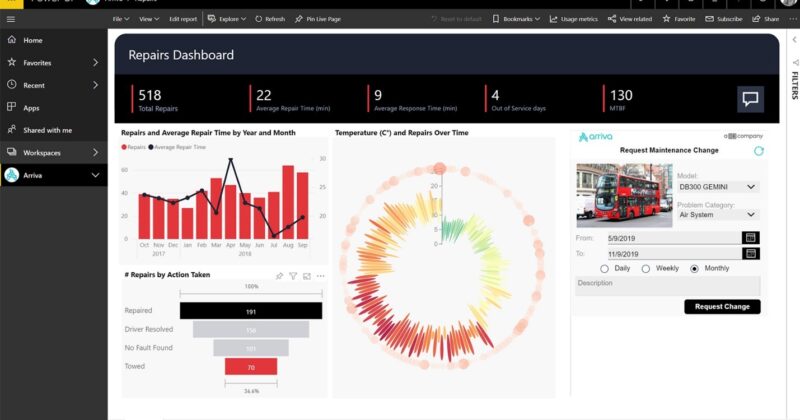Refresh the report
This screenshot has height=420, width=800.
270,19
